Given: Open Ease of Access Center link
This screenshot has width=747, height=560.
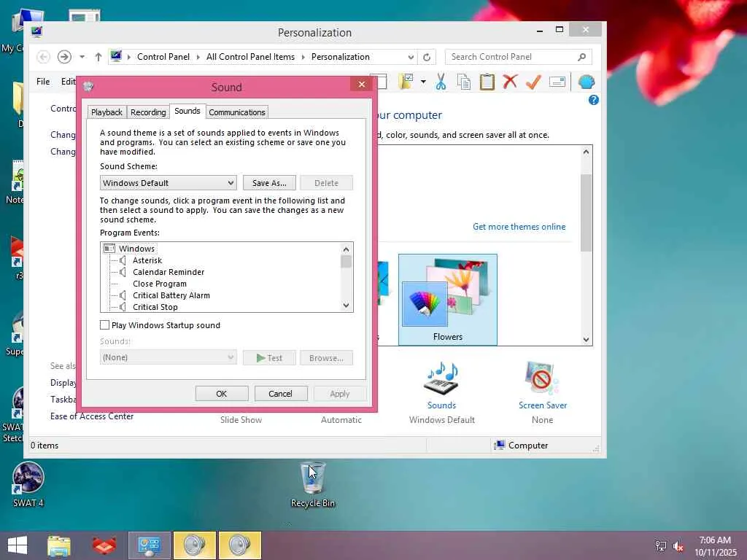Looking at the screenshot, I should click(x=92, y=416).
